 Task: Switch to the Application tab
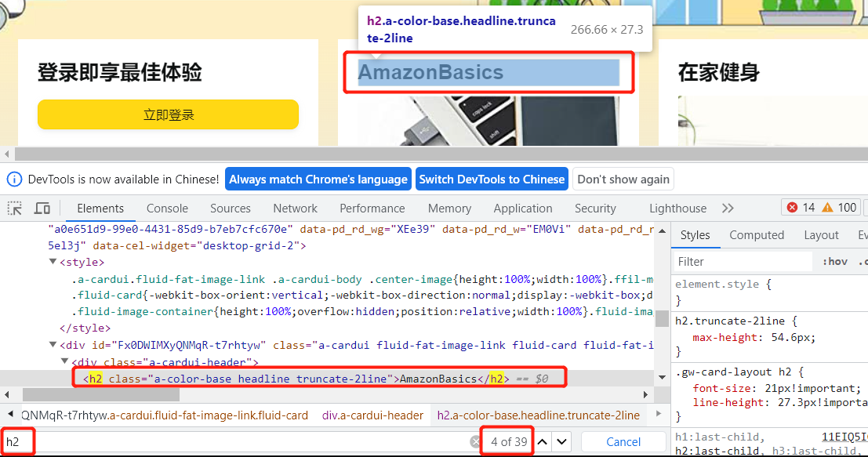[523, 209]
